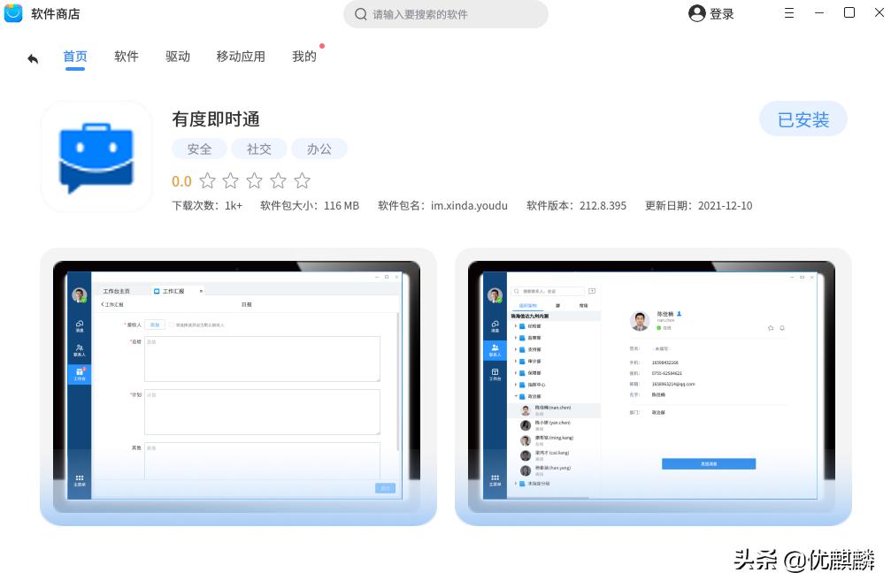Image resolution: width=891 pixels, height=588 pixels.
Task: Return to the 首页 tab
Action: point(74,57)
